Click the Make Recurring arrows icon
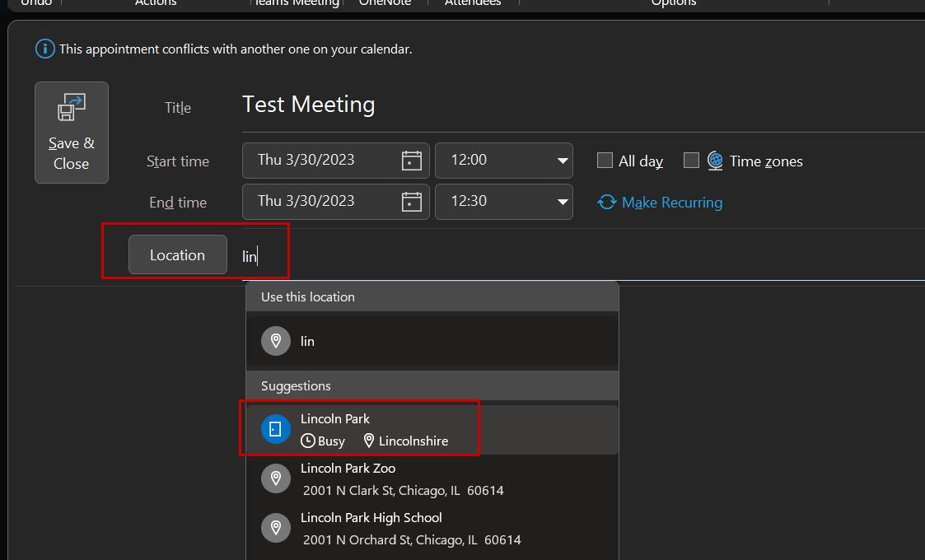 (607, 203)
